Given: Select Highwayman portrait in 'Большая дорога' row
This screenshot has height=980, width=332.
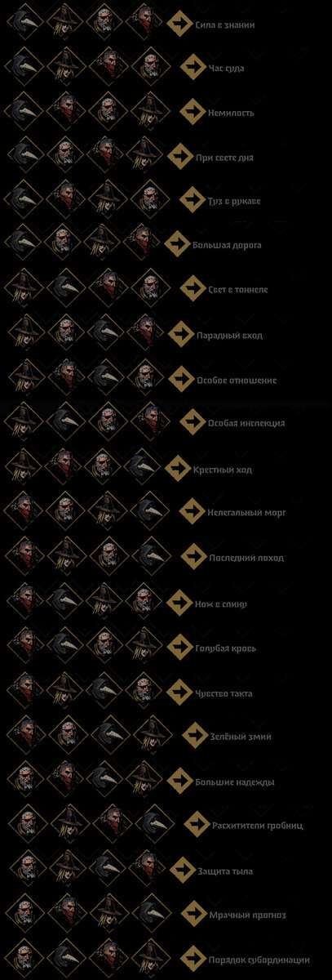Looking at the screenshot, I should tap(143, 243).
